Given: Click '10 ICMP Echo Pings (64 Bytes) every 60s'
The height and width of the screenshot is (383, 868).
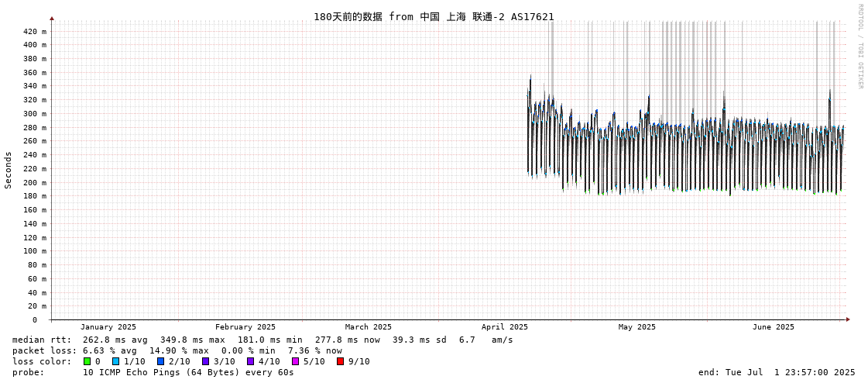Looking at the screenshot, I should (188, 372).
